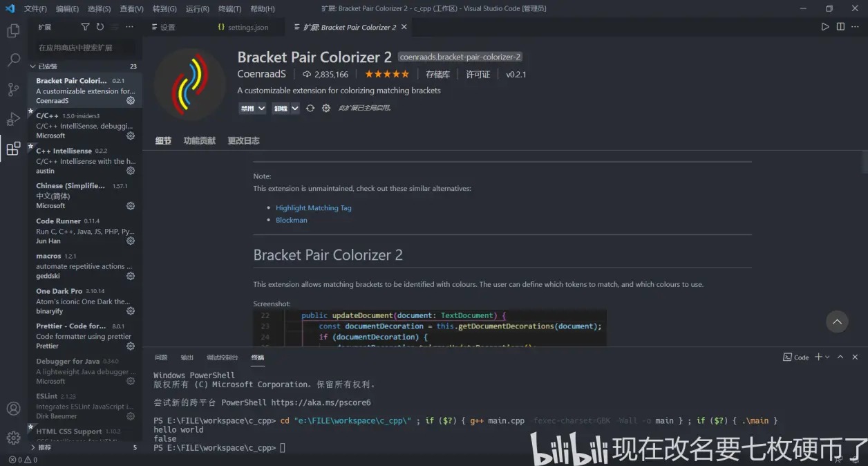The image size is (868, 466).
Task: Click the CoenraadS publisher name link
Action: point(261,74)
